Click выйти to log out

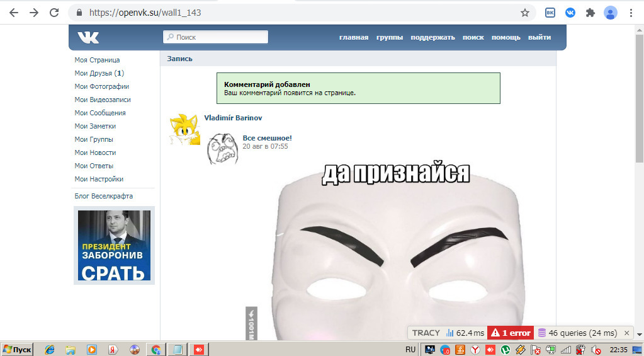(539, 37)
